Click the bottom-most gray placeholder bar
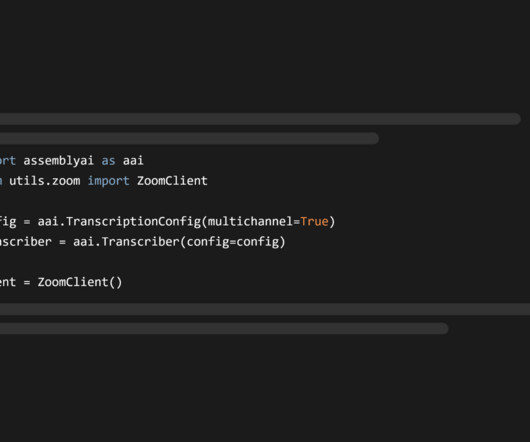 pyautogui.click(x=224, y=328)
